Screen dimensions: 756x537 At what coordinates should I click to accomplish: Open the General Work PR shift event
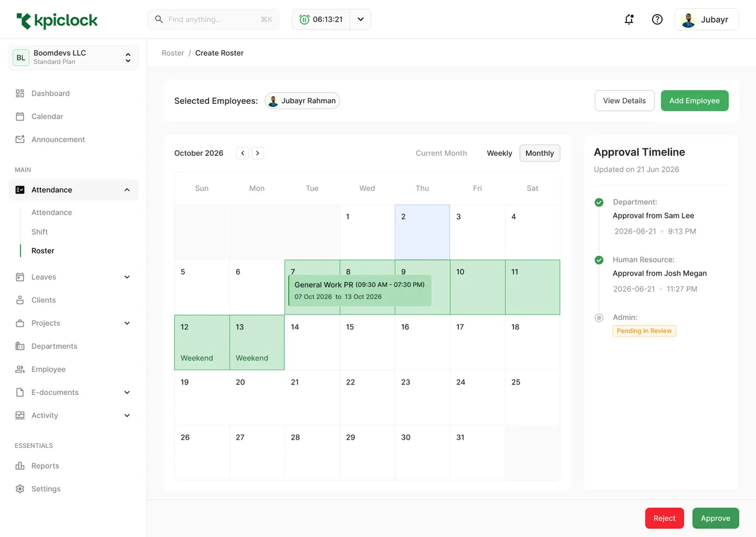(360, 290)
